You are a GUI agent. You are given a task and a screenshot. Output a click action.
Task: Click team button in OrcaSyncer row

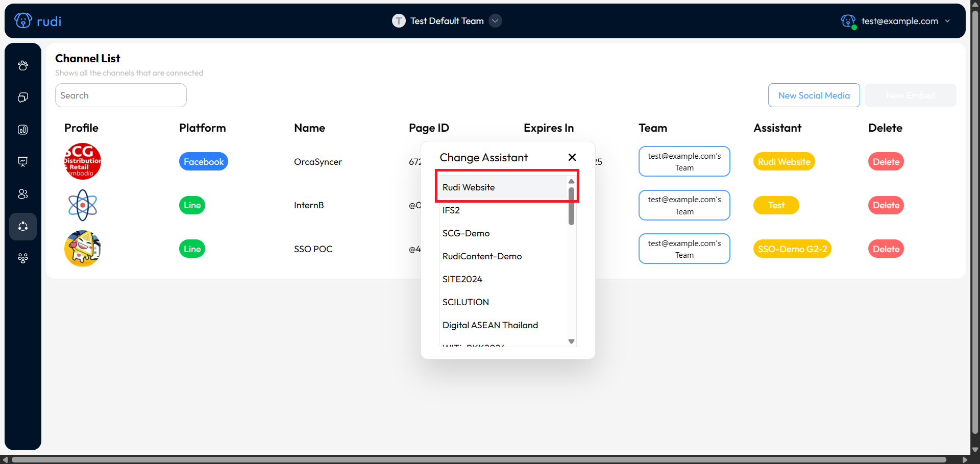[x=684, y=162]
